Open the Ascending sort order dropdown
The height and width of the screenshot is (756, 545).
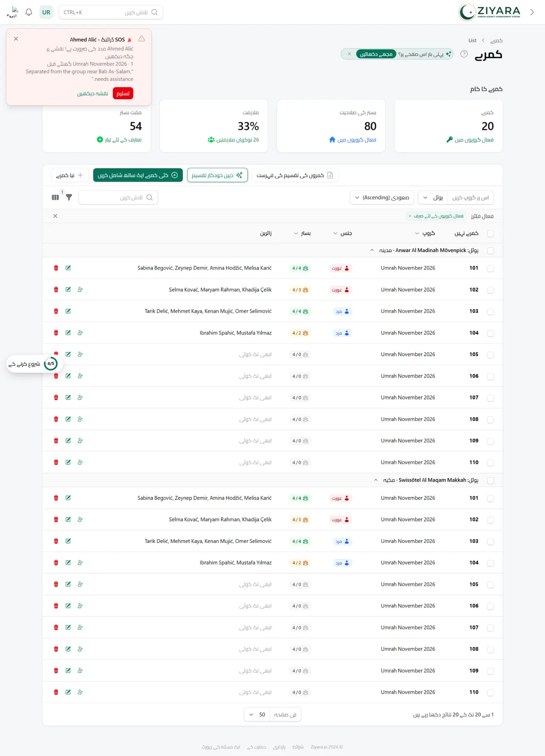point(382,197)
